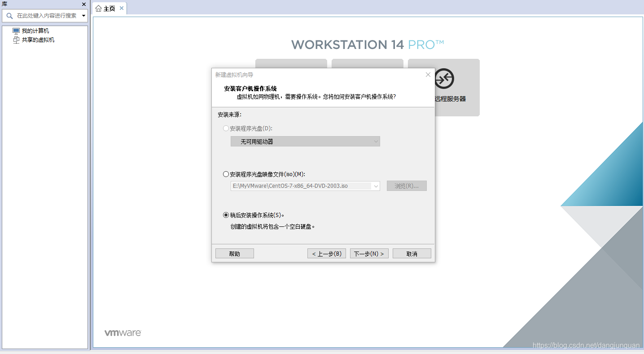644x354 pixels.
Task: Click the 安装客户机操作系统 heading text
Action: pos(250,88)
